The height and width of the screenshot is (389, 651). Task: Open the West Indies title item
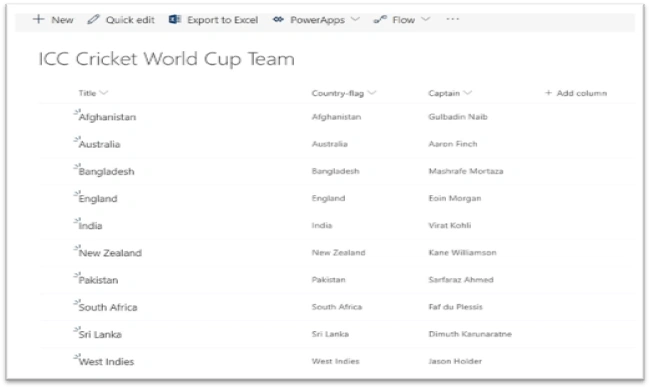106,362
